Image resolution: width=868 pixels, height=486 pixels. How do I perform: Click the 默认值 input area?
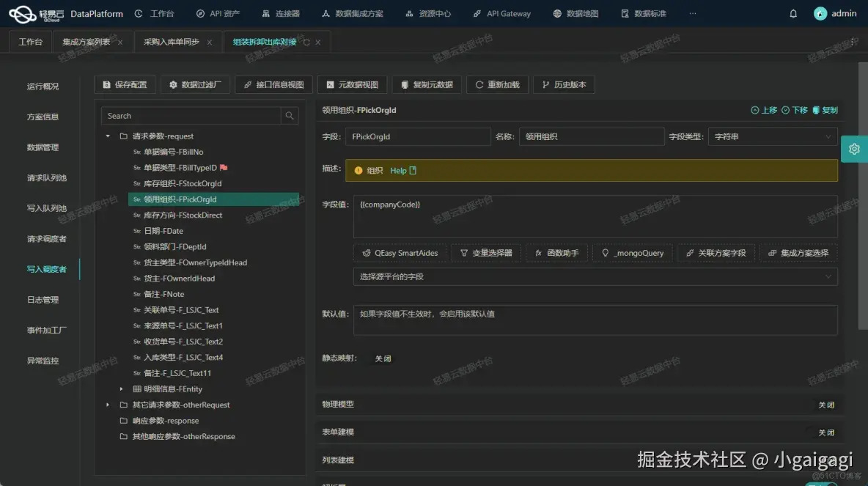tap(595, 320)
